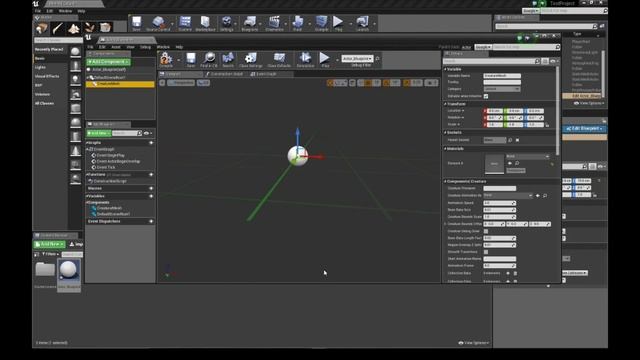Toggle Editable when Inherited checkbox
The image size is (640, 360).
pyautogui.click(x=486, y=96)
